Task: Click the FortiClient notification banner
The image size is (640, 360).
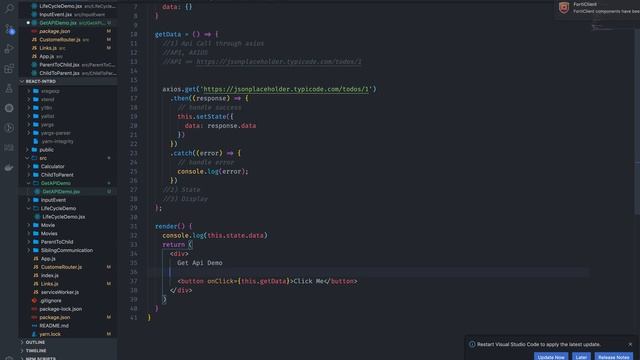Action: pos(598,9)
